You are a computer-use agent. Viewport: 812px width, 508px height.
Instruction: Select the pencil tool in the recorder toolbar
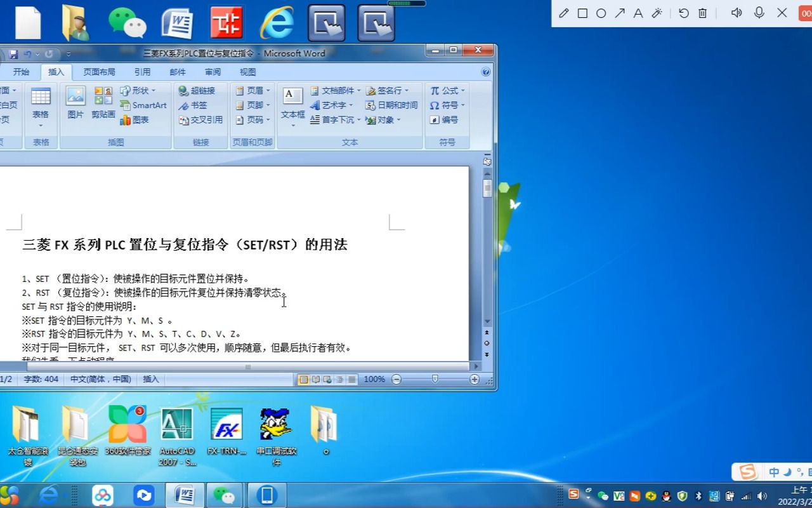(x=563, y=13)
